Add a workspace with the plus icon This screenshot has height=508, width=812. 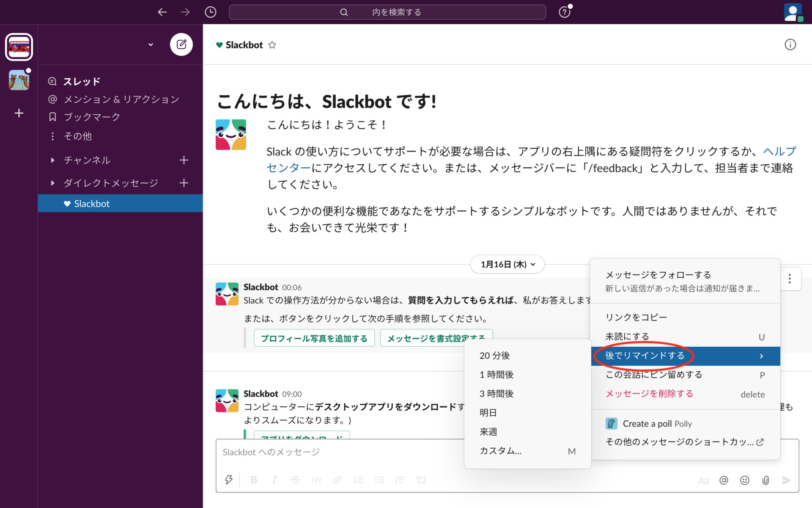(19, 113)
